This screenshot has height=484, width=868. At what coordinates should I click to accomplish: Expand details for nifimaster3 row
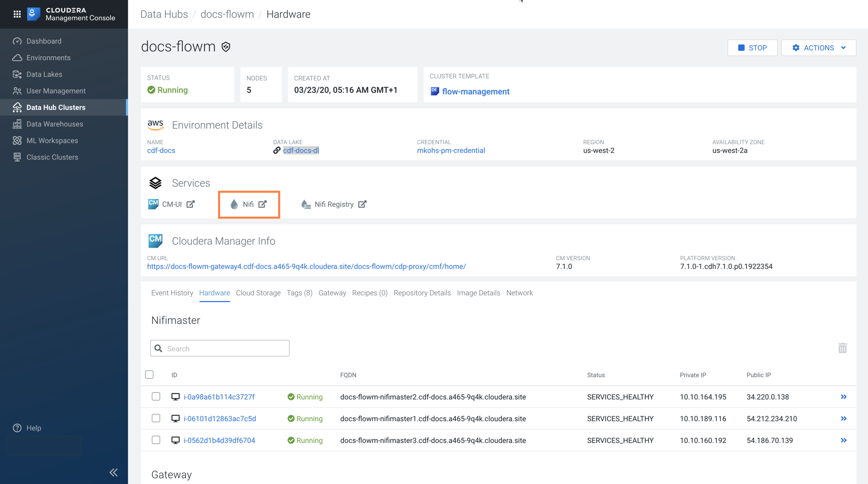pyautogui.click(x=843, y=440)
